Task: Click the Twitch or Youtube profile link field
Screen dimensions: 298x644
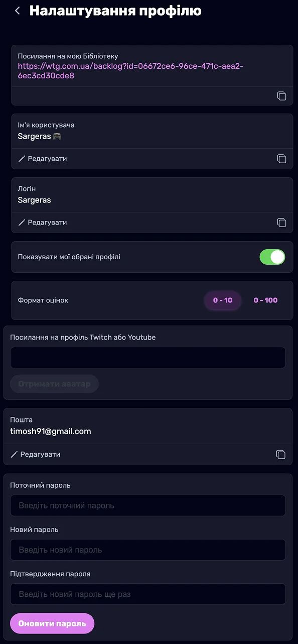Action: (148, 357)
